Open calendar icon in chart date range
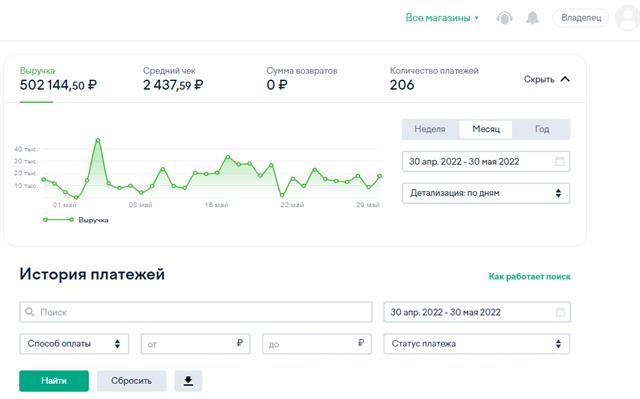 point(560,162)
